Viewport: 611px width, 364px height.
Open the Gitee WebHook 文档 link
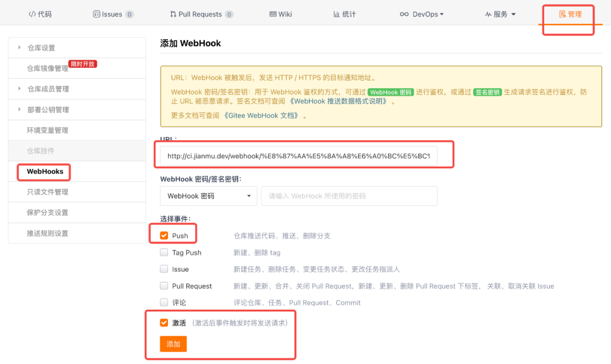261,116
